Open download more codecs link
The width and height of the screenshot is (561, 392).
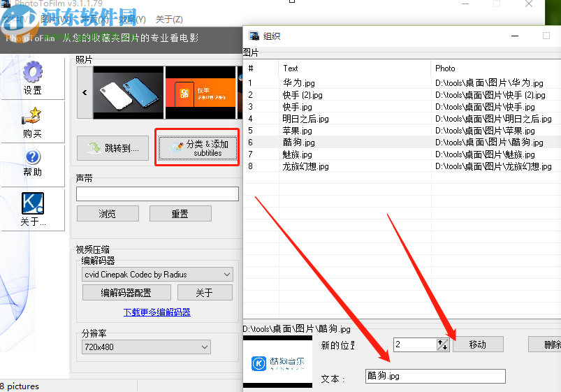coord(156,312)
